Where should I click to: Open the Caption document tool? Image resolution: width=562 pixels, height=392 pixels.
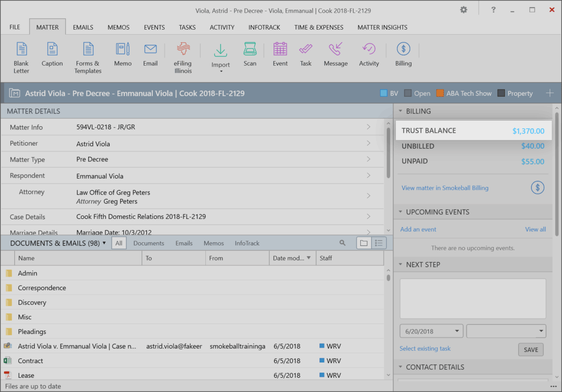pos(52,55)
